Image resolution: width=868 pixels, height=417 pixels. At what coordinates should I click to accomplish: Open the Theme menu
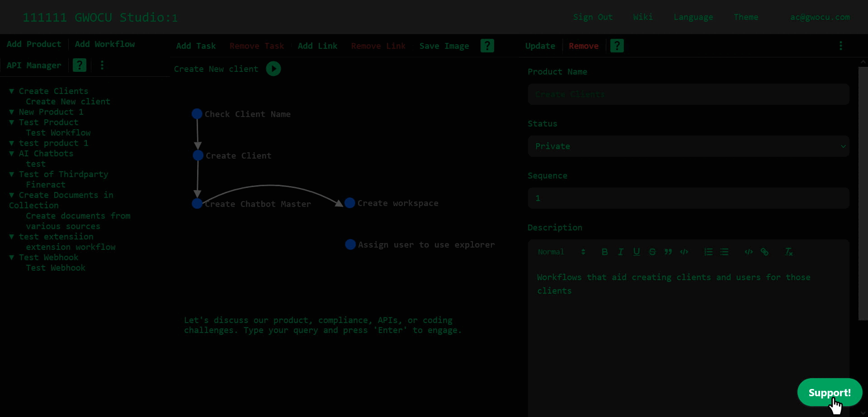746,17
